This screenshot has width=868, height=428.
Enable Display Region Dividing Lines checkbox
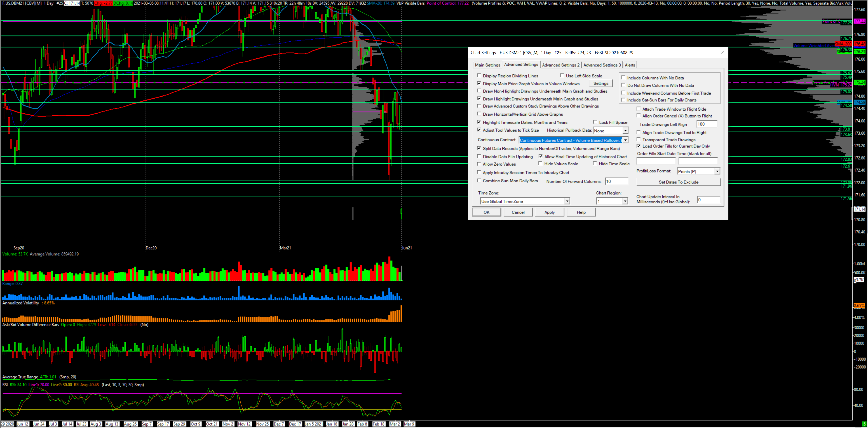click(479, 76)
